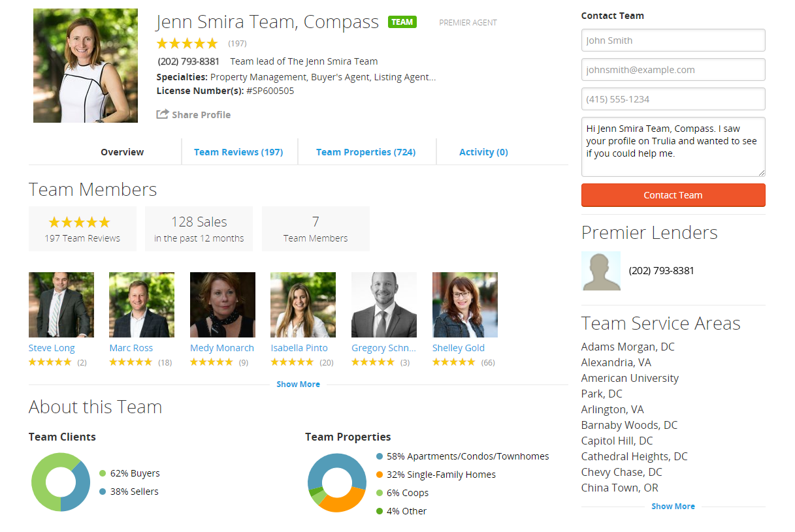Click Marc Ross's photo thumbnail
Viewport: 795px width, 532px height.
(x=142, y=305)
